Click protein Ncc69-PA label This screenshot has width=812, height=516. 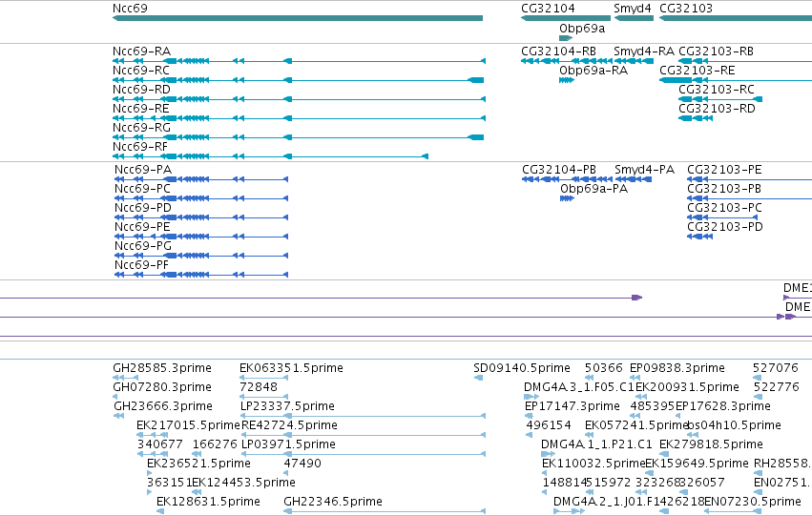tap(143, 170)
